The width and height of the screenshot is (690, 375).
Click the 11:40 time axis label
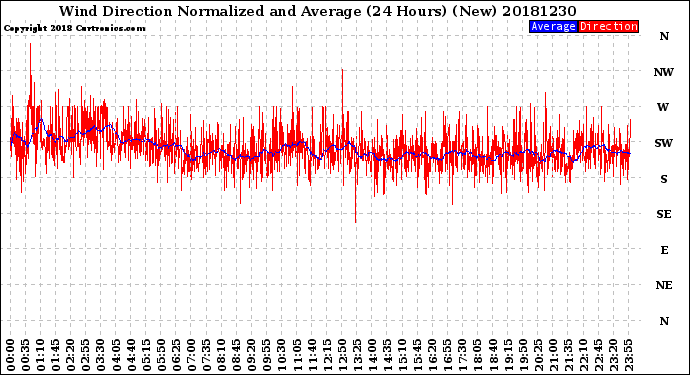point(312,355)
